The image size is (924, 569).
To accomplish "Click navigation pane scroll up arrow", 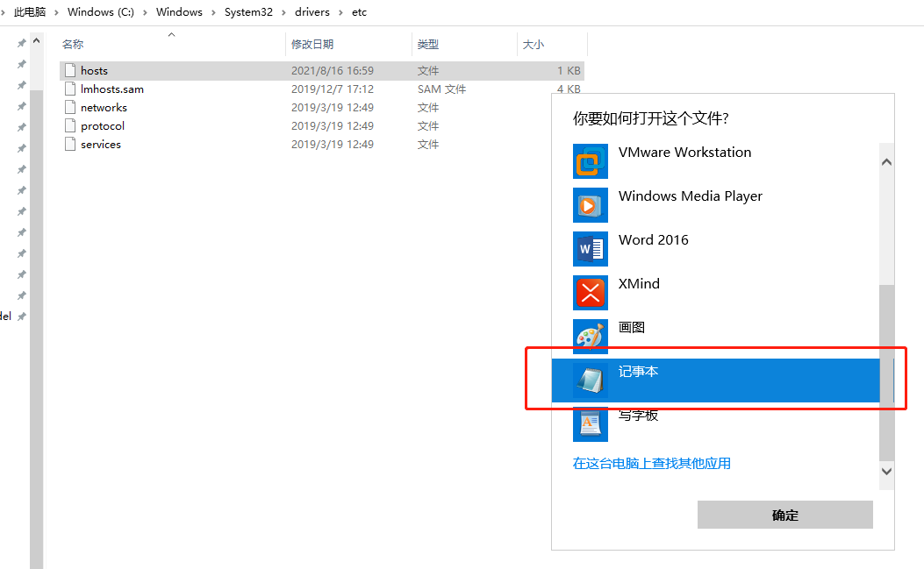I will [37, 40].
